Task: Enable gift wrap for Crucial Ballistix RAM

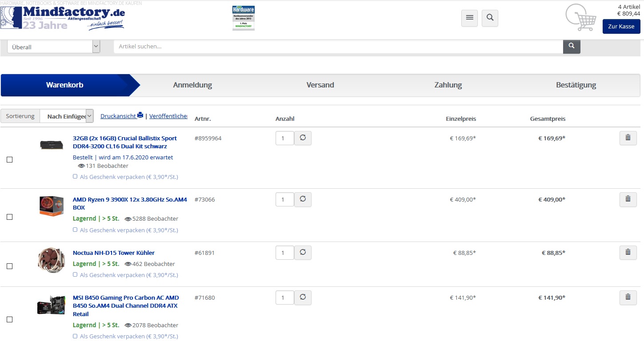Action: tap(75, 177)
